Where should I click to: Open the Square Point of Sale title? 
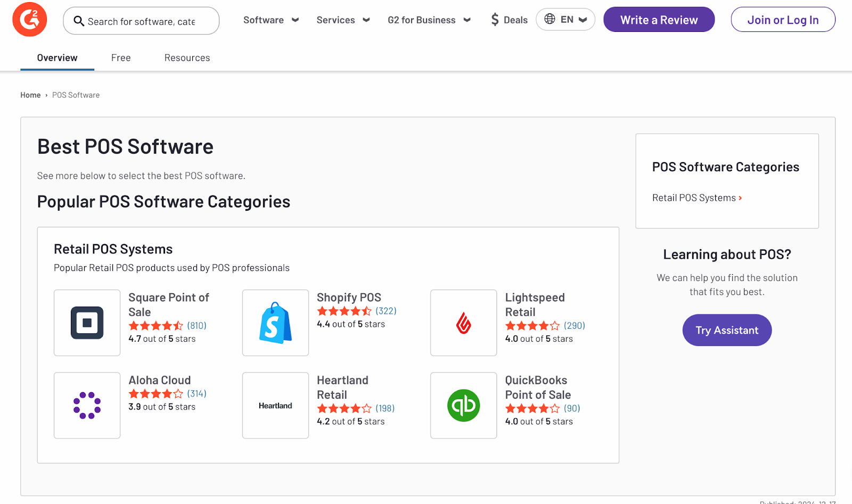(x=169, y=305)
